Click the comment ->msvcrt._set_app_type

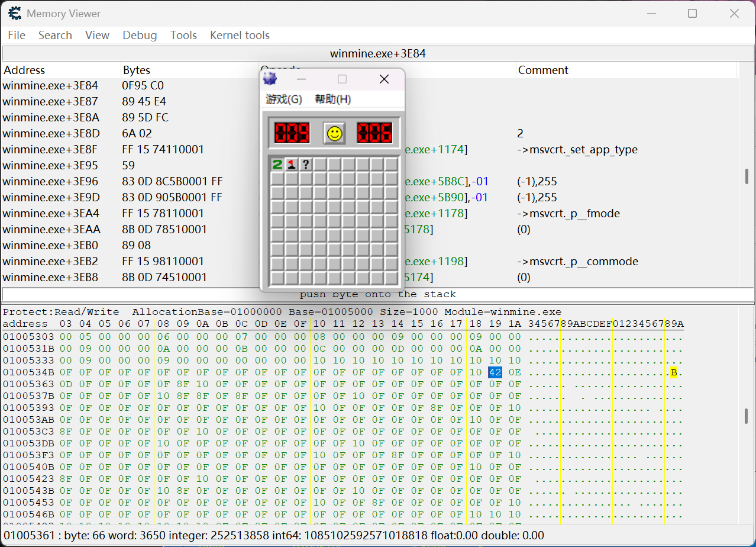[x=577, y=149]
